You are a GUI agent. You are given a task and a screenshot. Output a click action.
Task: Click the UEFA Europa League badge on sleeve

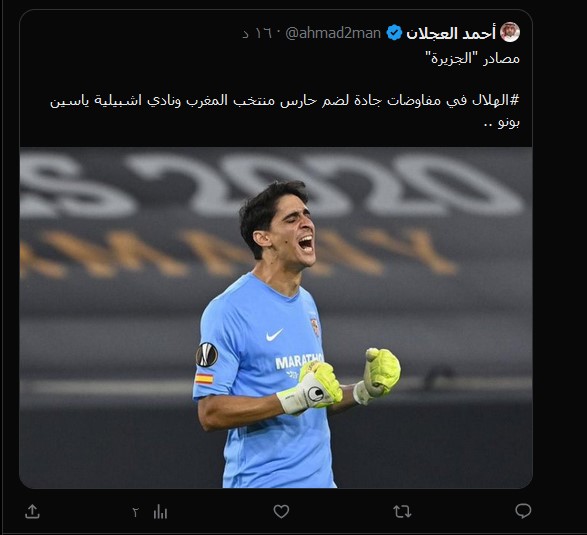point(207,355)
